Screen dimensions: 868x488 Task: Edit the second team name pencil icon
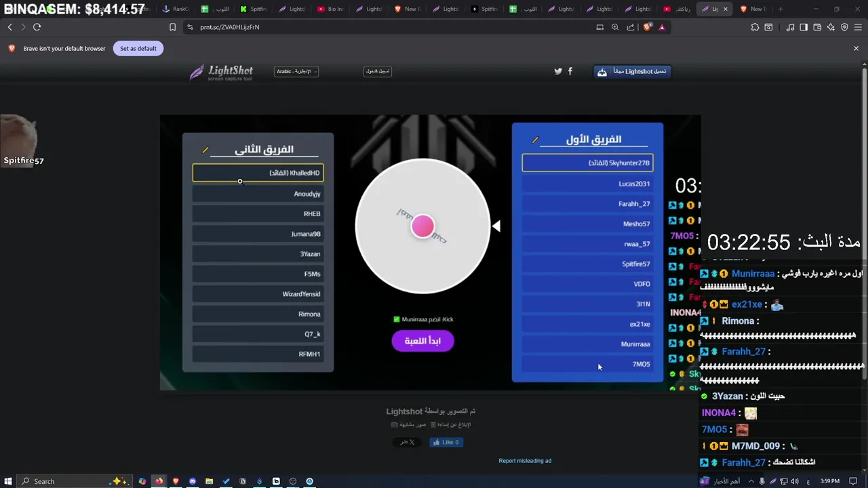(205, 150)
